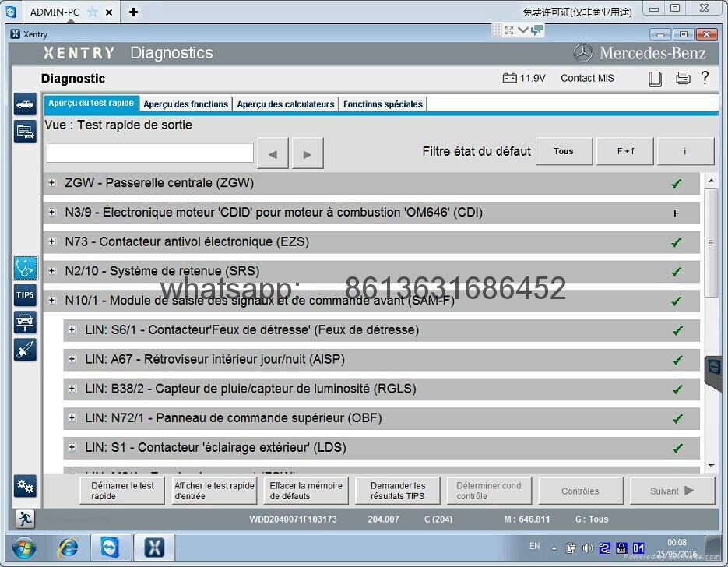
Task: Click Effacer la mémoire de défauts
Action: (305, 490)
